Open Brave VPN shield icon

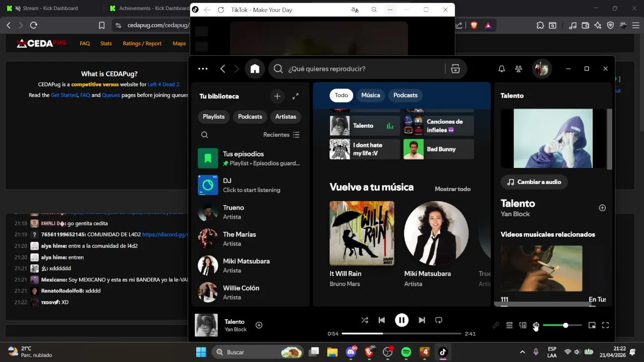pos(610,25)
